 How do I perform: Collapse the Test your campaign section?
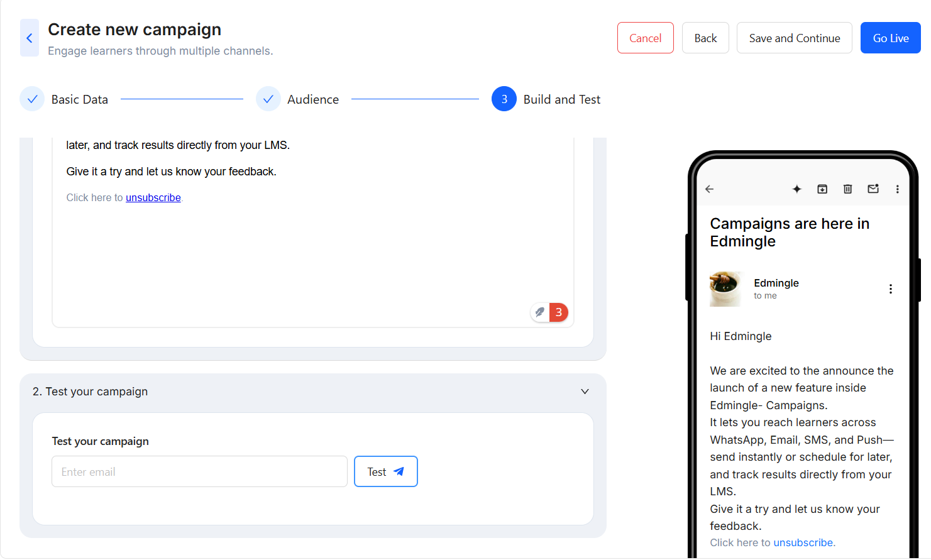pyautogui.click(x=585, y=392)
